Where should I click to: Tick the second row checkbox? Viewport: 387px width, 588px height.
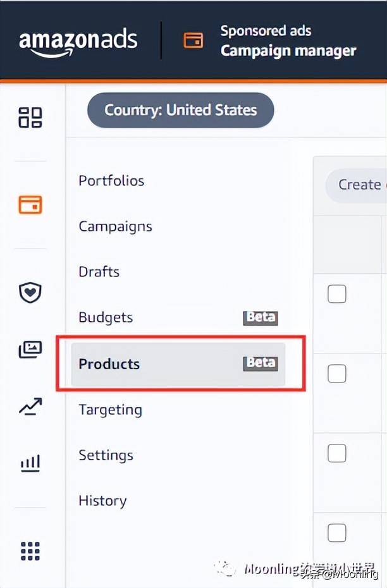pyautogui.click(x=337, y=374)
